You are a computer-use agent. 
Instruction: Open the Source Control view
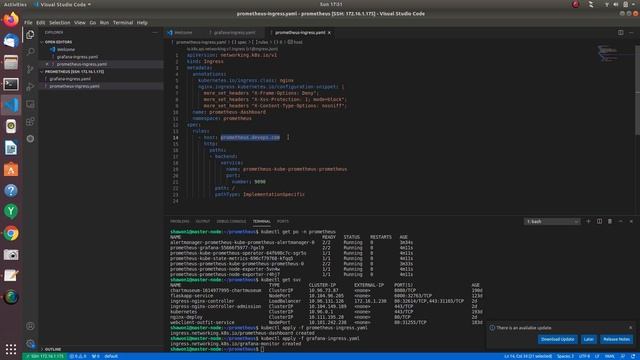tap(30, 69)
